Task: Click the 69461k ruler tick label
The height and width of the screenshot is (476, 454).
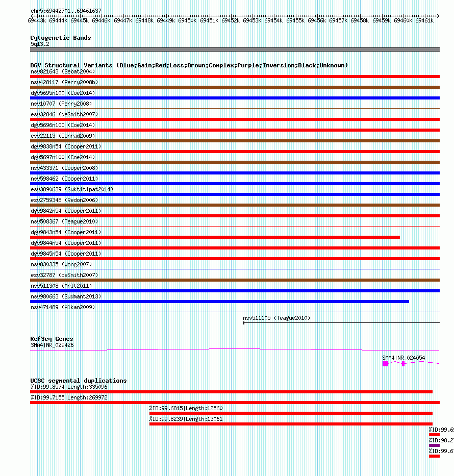Action: pyautogui.click(x=424, y=20)
